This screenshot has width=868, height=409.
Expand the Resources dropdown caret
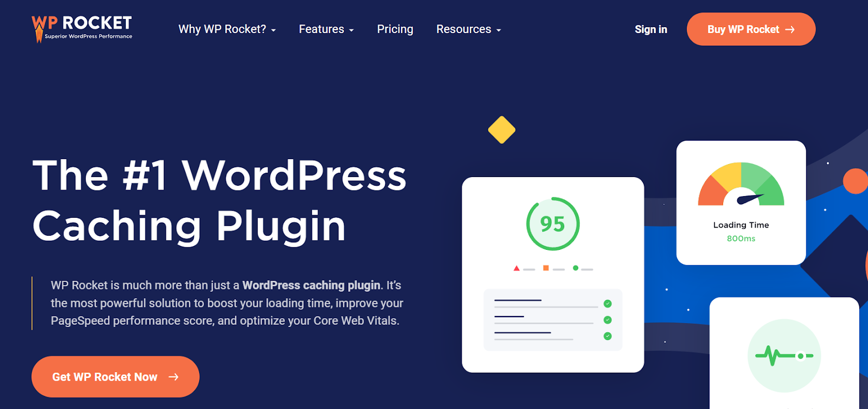[x=499, y=30]
